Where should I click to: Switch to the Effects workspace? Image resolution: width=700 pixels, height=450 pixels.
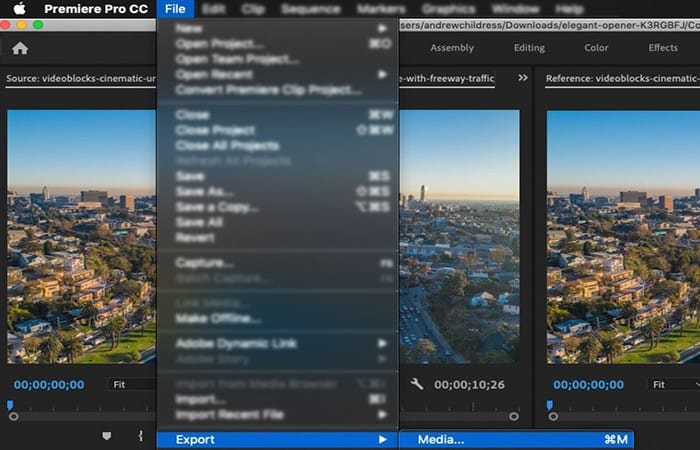(x=663, y=48)
